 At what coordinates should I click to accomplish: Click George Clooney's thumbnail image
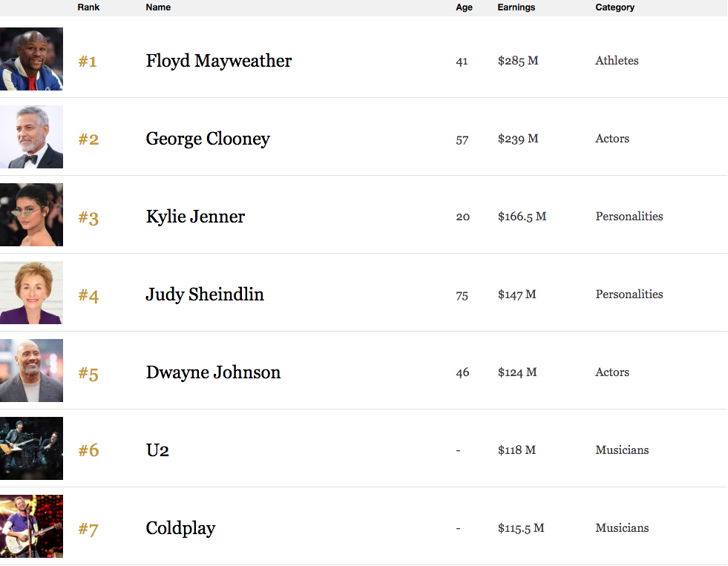tap(31, 136)
